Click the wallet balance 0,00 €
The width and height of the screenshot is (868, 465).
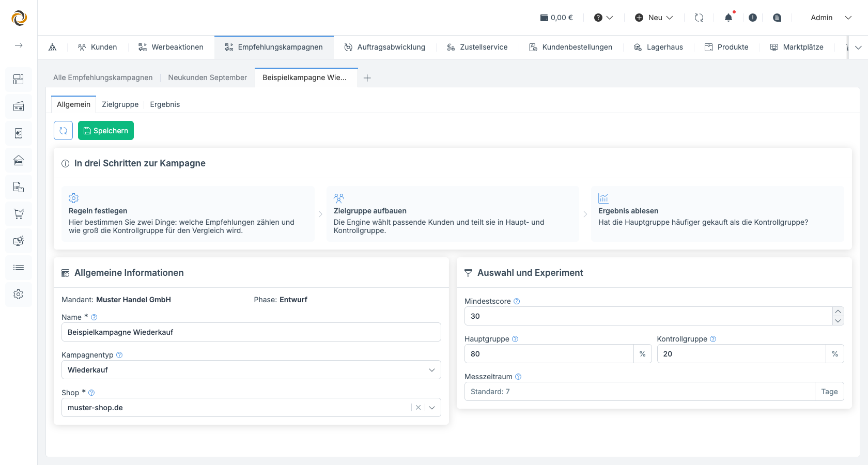tap(556, 18)
